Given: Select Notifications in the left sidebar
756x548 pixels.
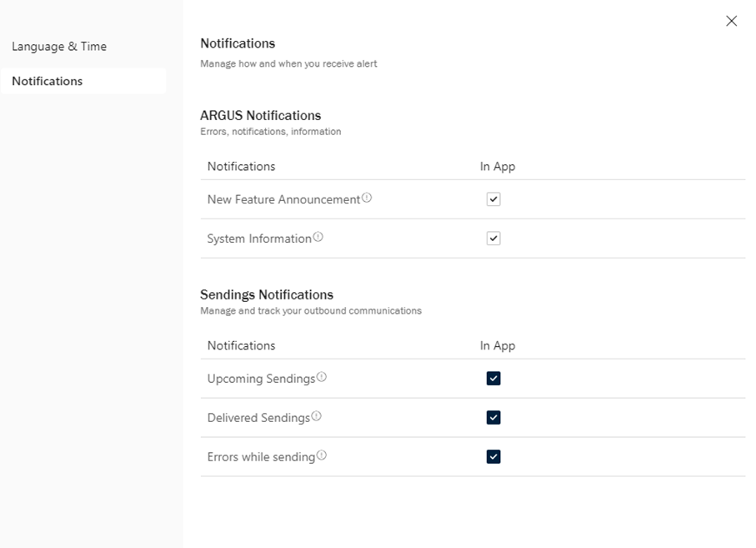Looking at the screenshot, I should (48, 81).
